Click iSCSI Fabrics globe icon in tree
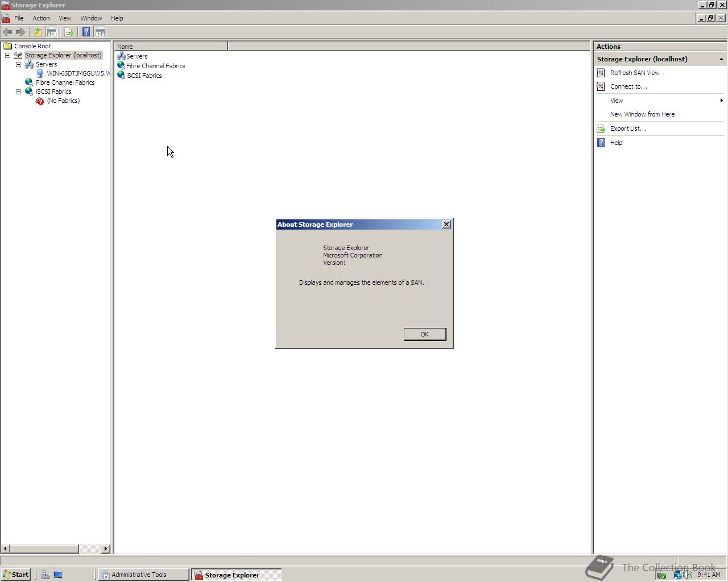The image size is (728, 582). coord(29,92)
